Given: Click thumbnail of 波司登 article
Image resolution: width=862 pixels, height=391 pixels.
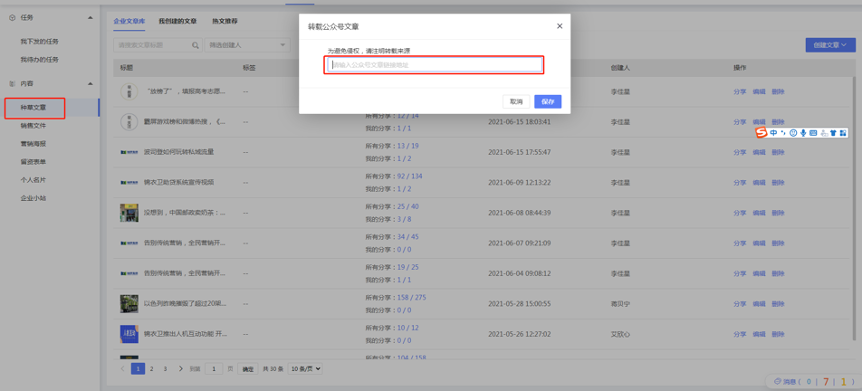Looking at the screenshot, I should tap(129, 152).
